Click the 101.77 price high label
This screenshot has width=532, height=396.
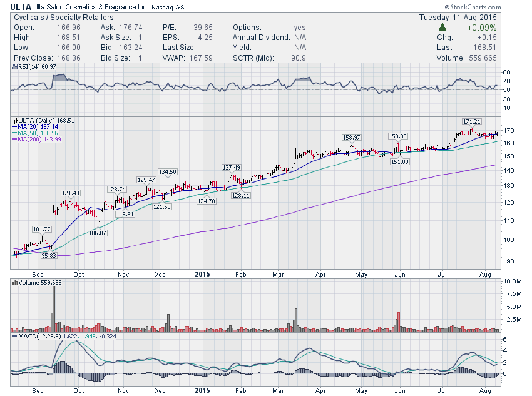coord(41,229)
